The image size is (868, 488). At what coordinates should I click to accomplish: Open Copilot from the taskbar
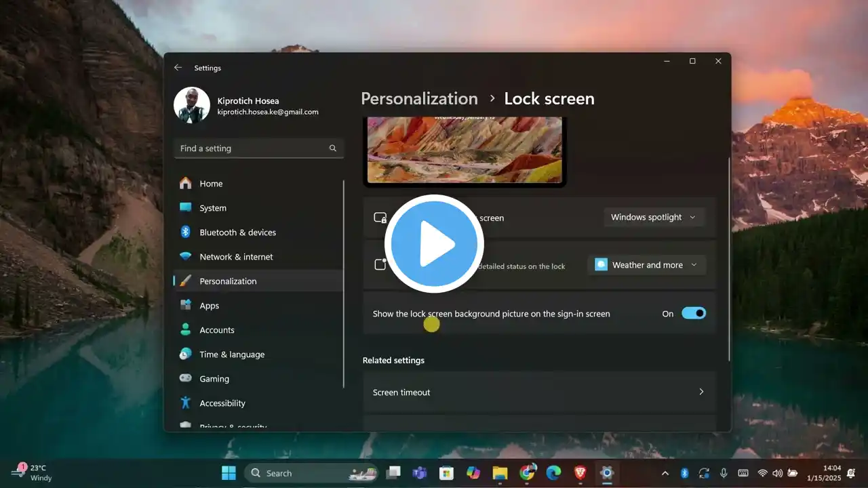click(473, 473)
